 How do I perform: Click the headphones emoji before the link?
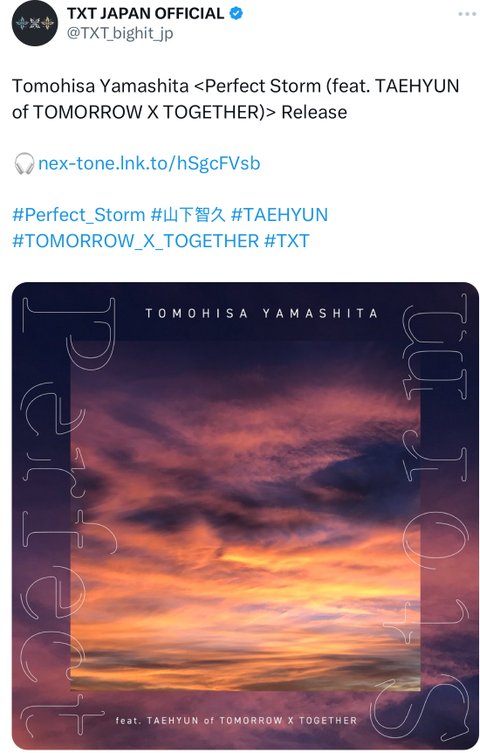click(24, 163)
